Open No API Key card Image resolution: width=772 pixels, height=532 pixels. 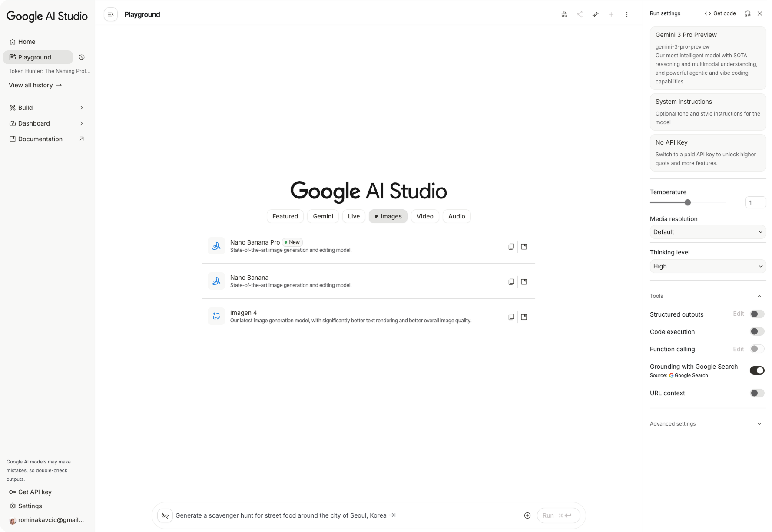point(708,153)
